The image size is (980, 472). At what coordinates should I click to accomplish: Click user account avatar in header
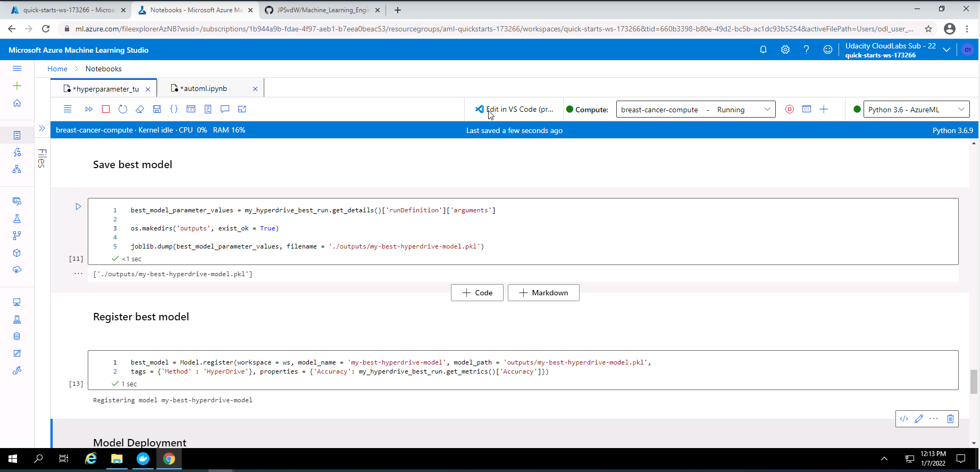967,49
